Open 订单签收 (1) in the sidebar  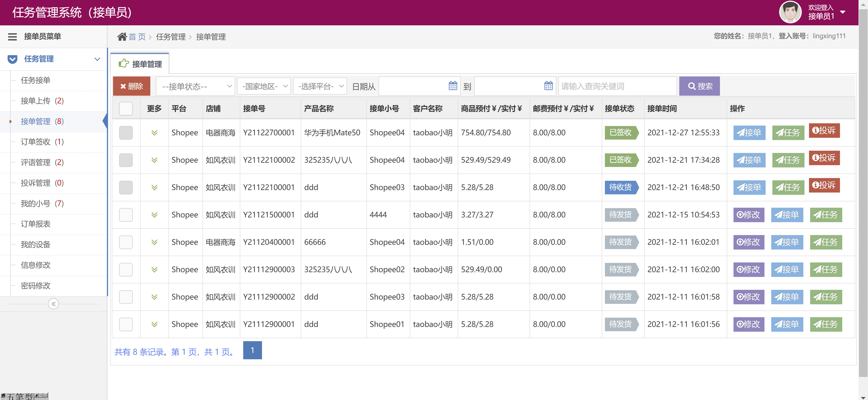tap(42, 142)
